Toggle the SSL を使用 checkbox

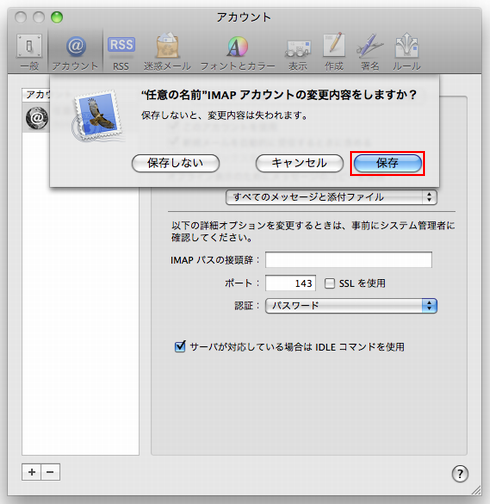[x=330, y=283]
